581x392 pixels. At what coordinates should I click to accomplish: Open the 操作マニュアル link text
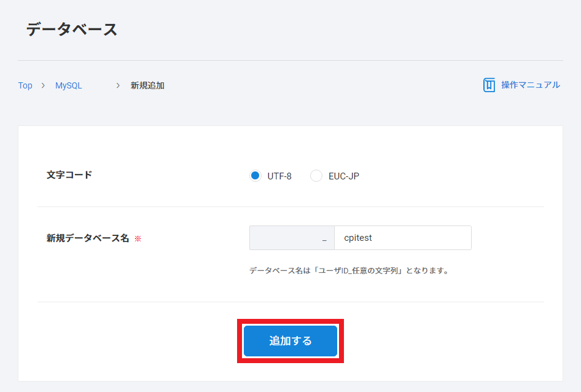pos(530,85)
